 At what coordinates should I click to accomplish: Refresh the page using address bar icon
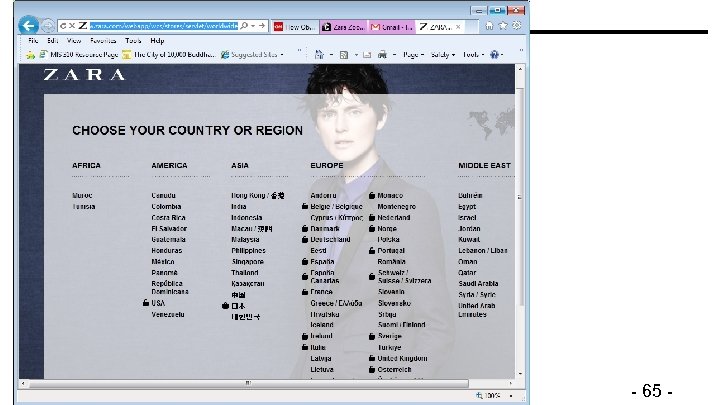63,26
